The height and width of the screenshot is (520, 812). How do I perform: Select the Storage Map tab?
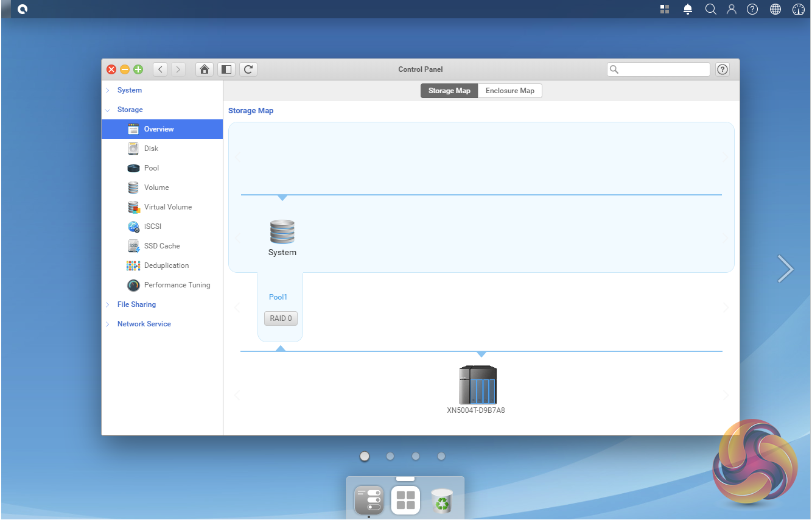(449, 91)
